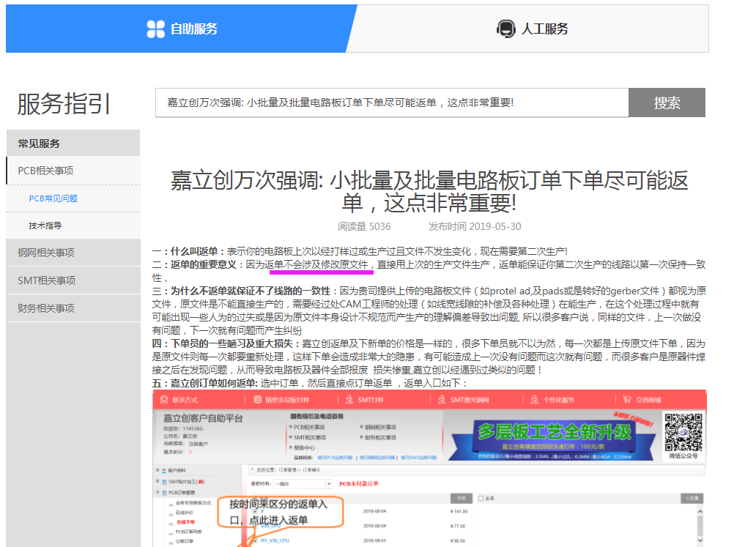Expand the 客户资料 tree node
This screenshot has width=756, height=547.
157,470
